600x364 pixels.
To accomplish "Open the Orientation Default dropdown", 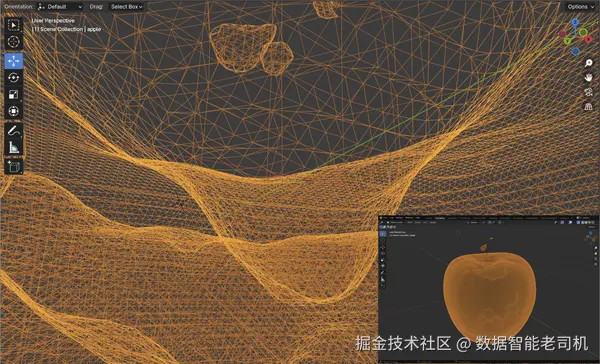I will (60, 7).
